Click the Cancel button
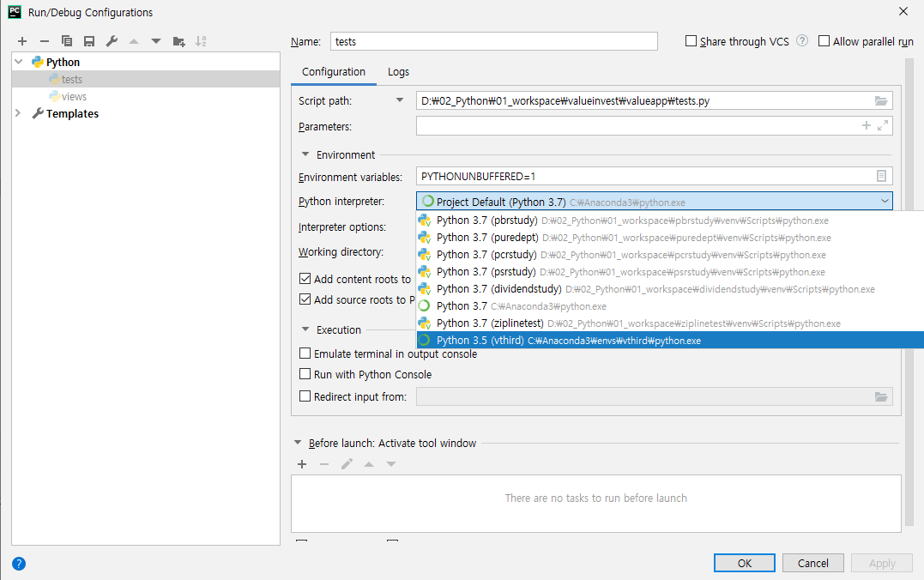The height and width of the screenshot is (580, 924). [x=812, y=563]
